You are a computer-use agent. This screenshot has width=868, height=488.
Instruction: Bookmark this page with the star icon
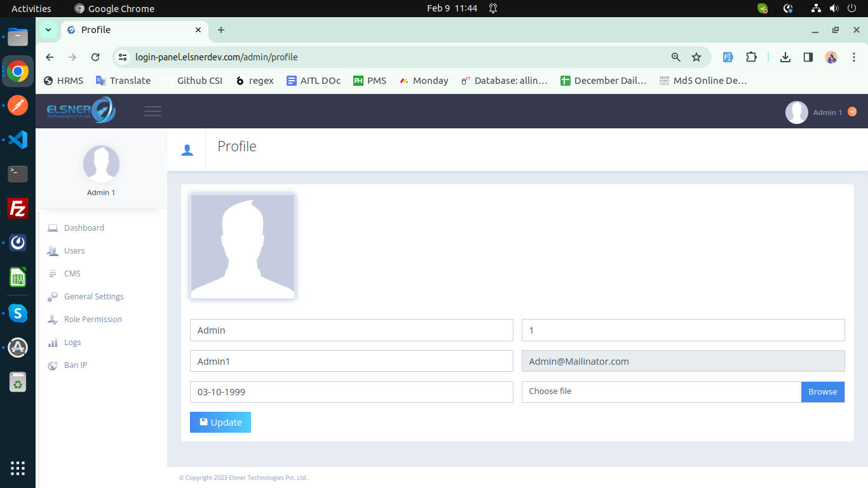click(x=697, y=57)
